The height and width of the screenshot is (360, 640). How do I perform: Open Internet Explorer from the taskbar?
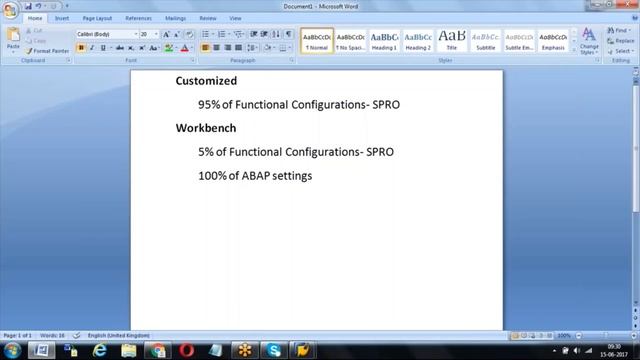tap(100, 350)
